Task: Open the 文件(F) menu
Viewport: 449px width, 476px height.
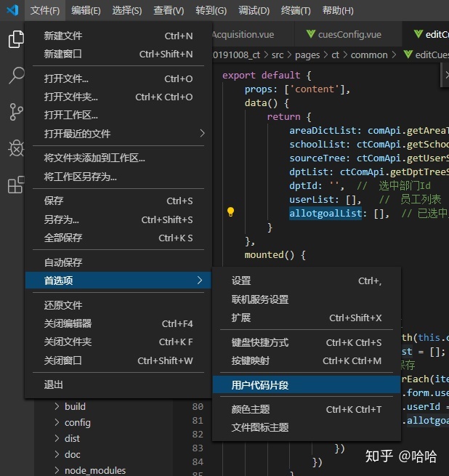Action: click(45, 11)
